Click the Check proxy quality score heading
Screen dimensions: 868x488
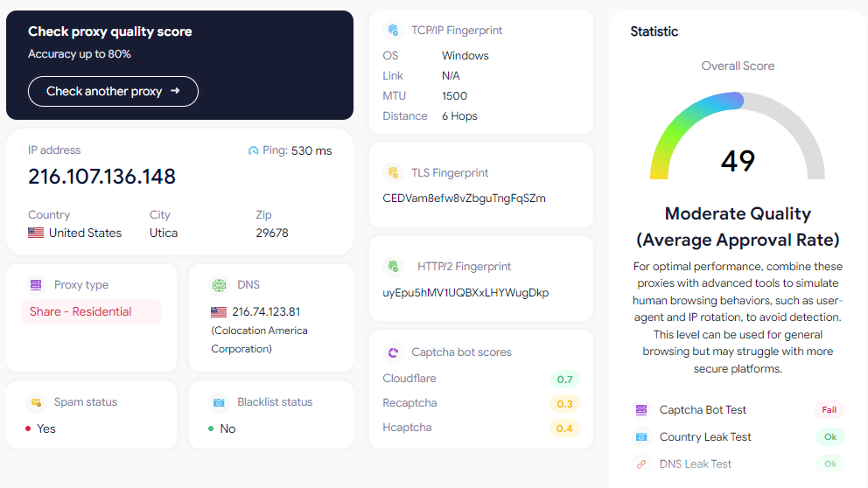pyautogui.click(x=110, y=31)
